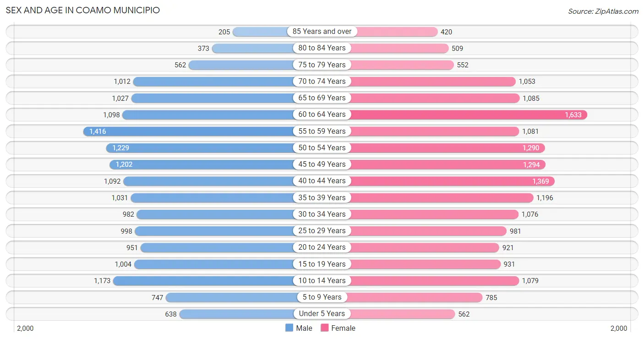Select the Under 5 Years label
This screenshot has height=339, width=644.
pyautogui.click(x=322, y=313)
